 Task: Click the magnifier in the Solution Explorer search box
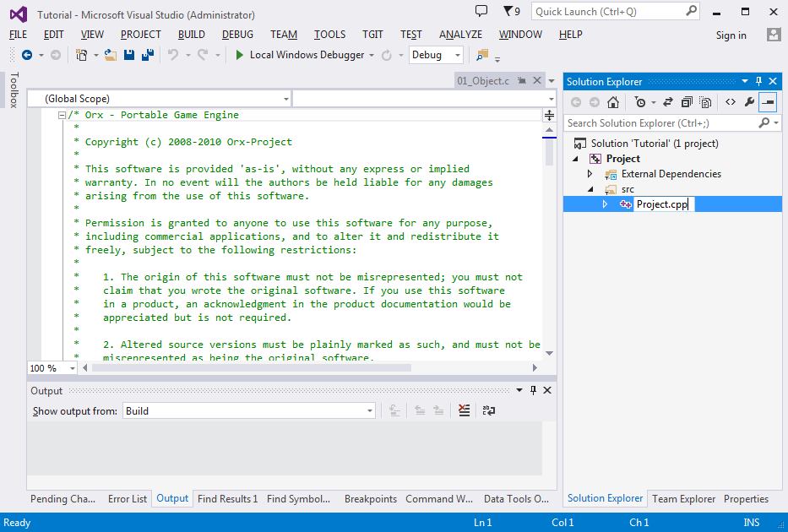(x=764, y=122)
